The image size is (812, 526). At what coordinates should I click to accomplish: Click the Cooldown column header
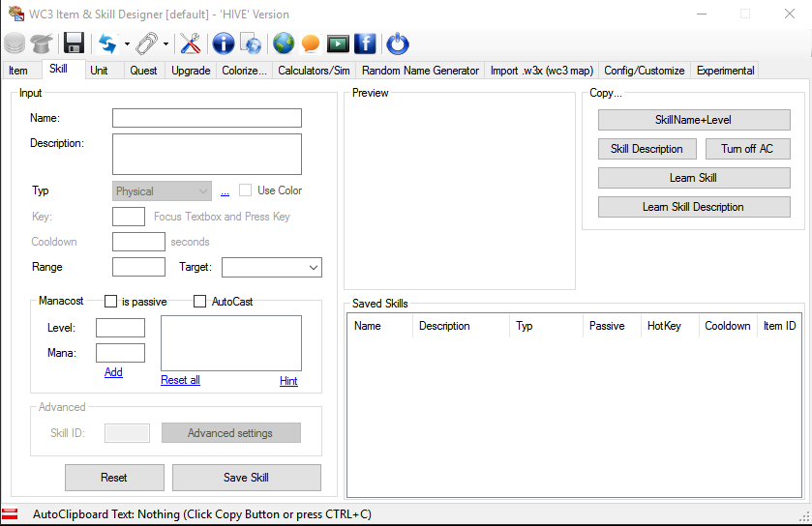(x=728, y=326)
